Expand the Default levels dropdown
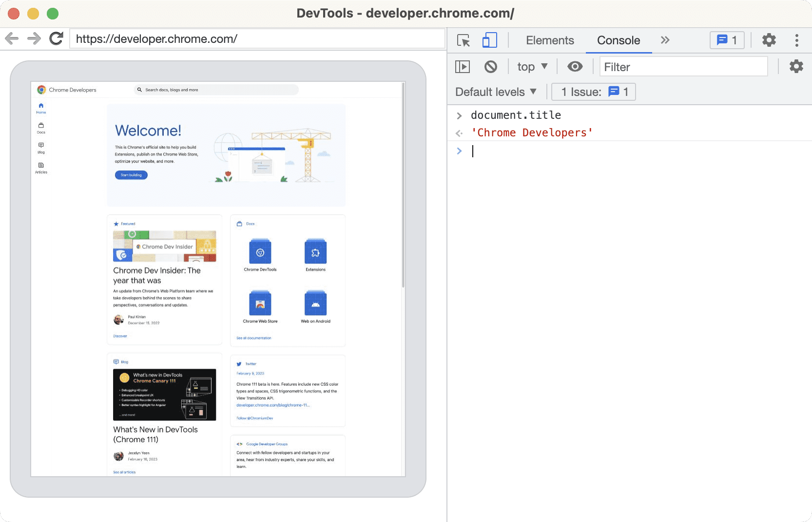The width and height of the screenshot is (812, 522). (x=495, y=92)
